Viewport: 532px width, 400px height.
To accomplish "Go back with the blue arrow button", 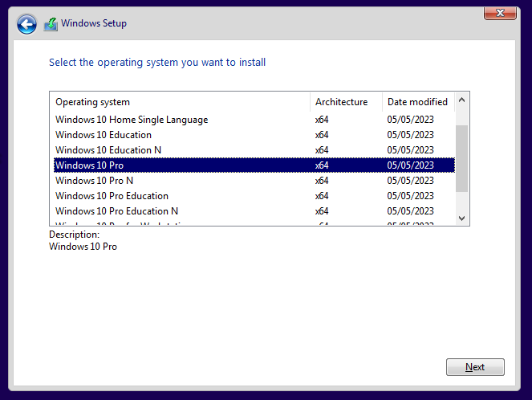I will (x=26, y=24).
